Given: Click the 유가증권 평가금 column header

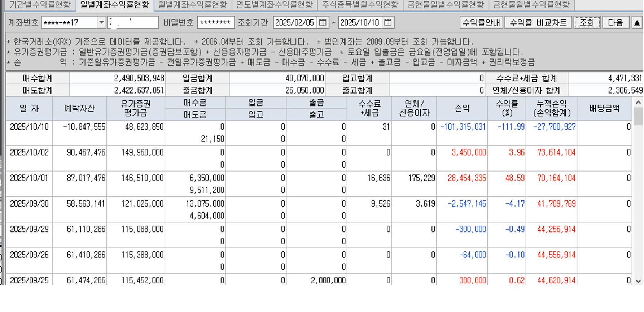Looking at the screenshot, I should click(x=136, y=108).
